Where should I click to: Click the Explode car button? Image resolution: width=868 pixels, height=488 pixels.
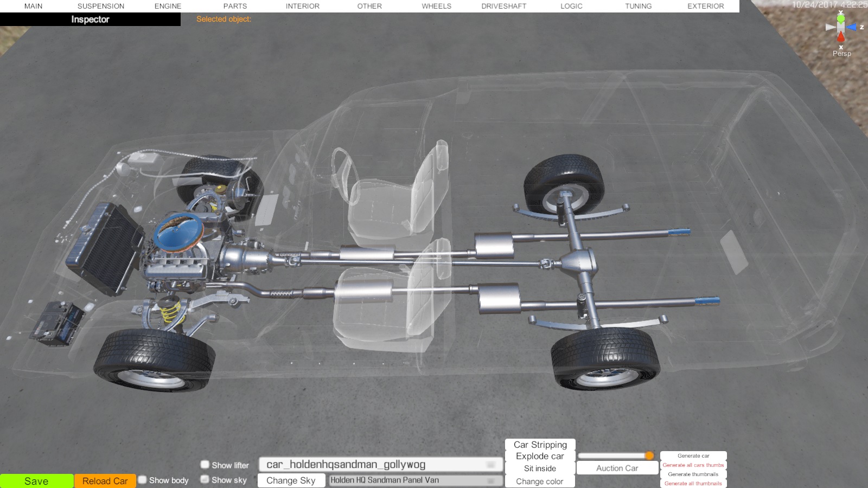tap(540, 457)
